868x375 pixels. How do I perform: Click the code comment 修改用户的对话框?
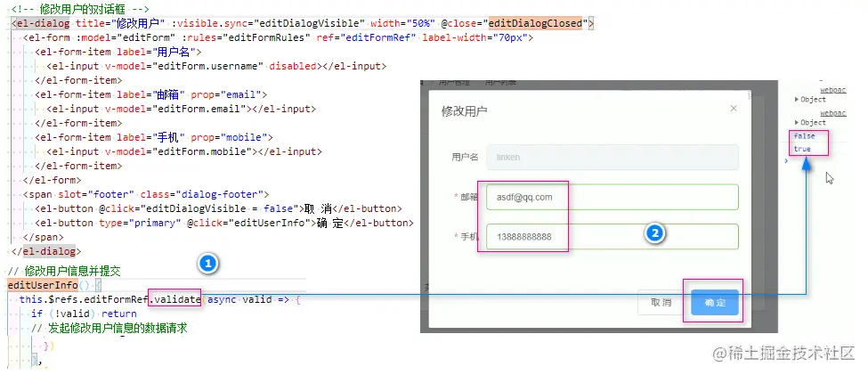click(x=80, y=10)
